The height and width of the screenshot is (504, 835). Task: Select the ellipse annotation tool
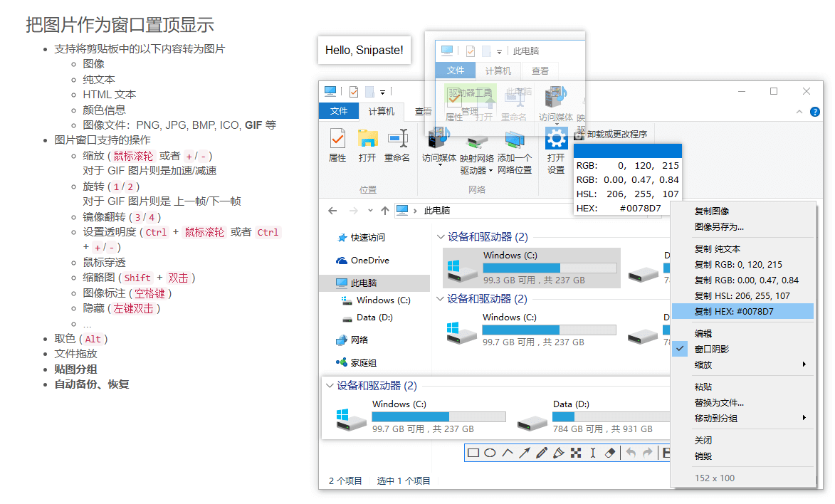490,453
